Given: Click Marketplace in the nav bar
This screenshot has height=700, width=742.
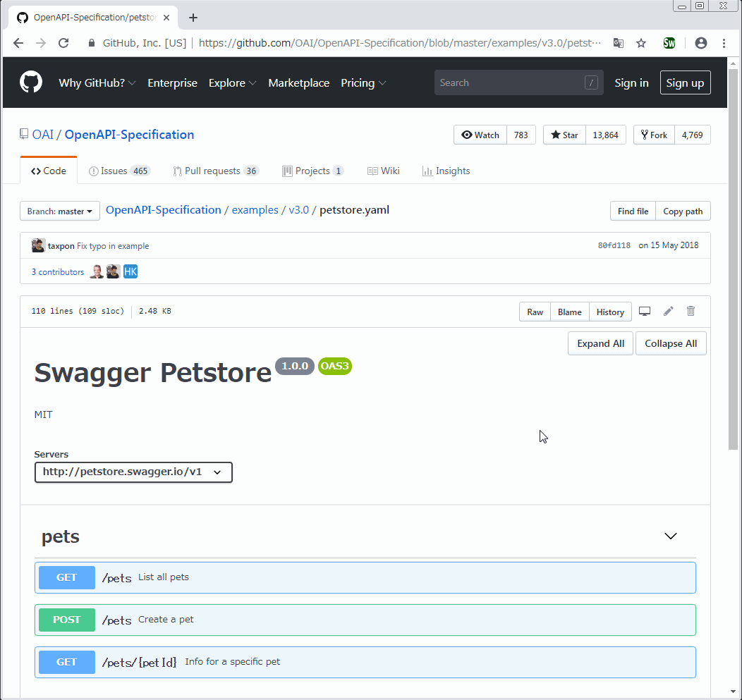Looking at the screenshot, I should coord(298,82).
